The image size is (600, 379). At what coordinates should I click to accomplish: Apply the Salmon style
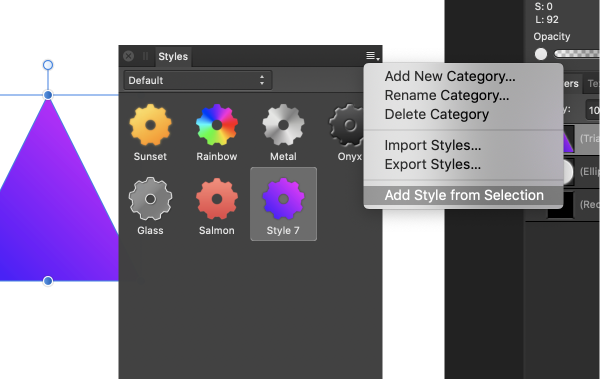pyautogui.click(x=217, y=206)
